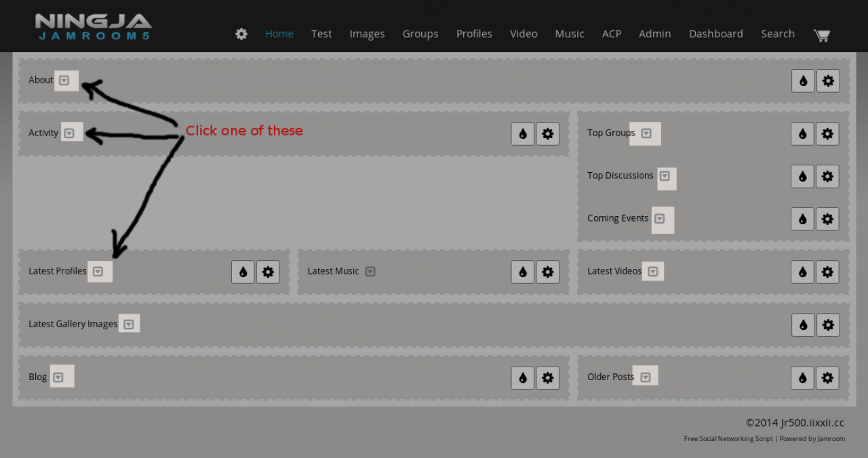
Task: Open the Dashboard menu item
Action: tap(715, 34)
